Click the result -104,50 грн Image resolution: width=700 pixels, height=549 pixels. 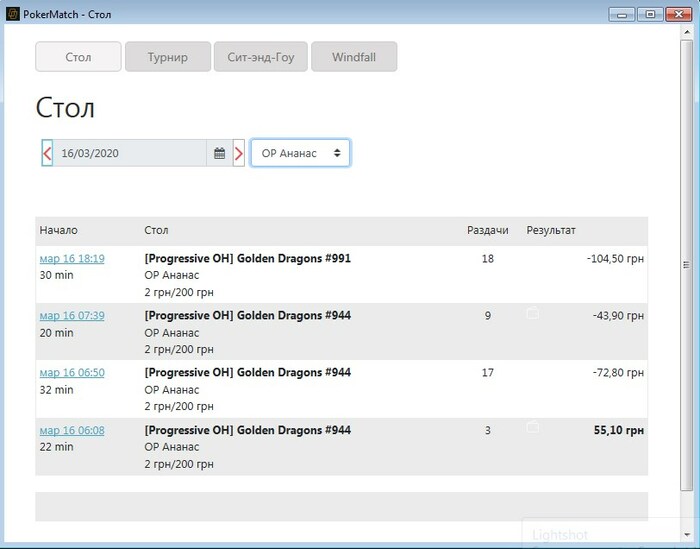click(x=615, y=258)
